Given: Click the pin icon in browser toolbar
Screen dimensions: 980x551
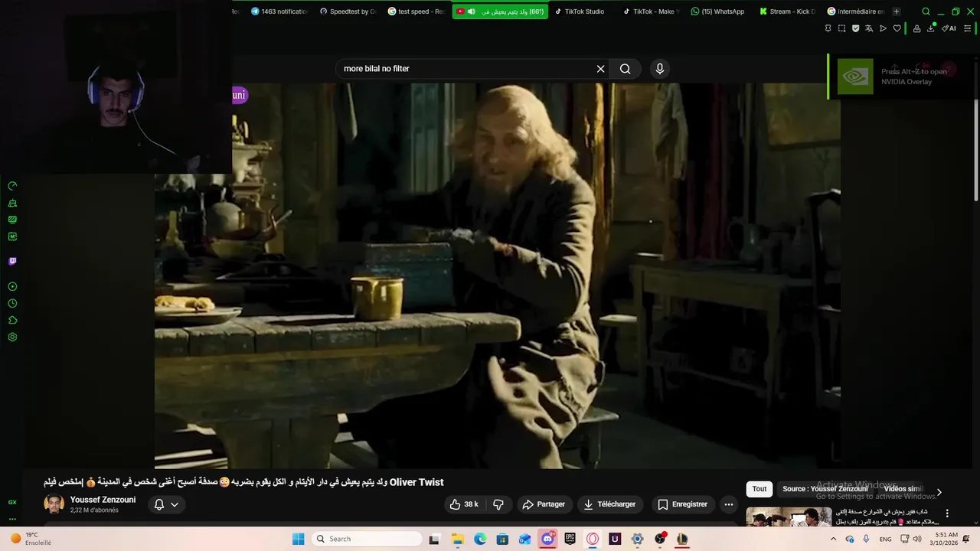Looking at the screenshot, I should pyautogui.click(x=828, y=28).
